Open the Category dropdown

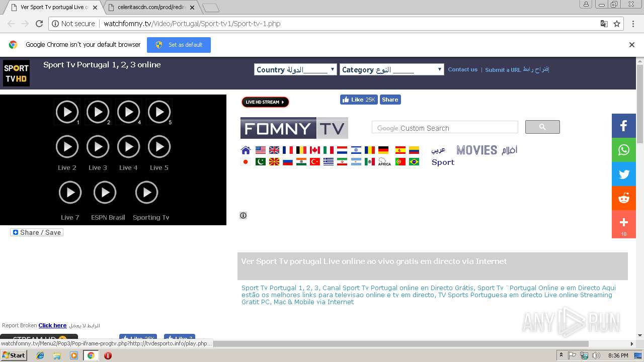point(392,69)
